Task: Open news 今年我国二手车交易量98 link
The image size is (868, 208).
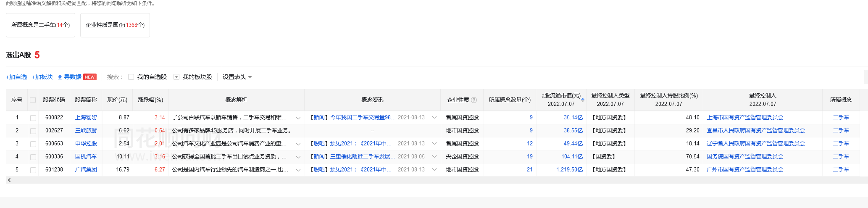Action: [363, 118]
